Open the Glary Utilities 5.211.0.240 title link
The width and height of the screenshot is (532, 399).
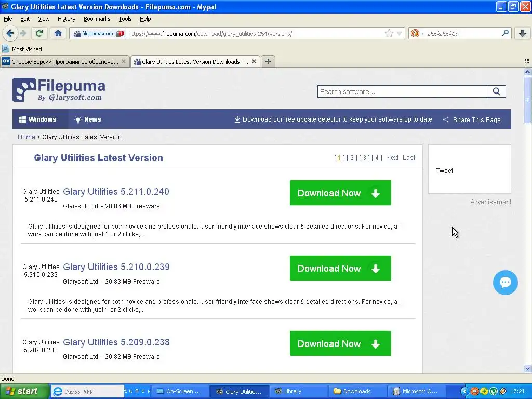[116, 192]
